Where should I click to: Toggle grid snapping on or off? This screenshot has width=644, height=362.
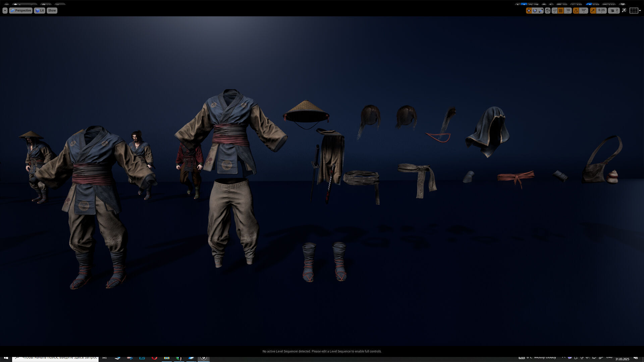[560, 11]
